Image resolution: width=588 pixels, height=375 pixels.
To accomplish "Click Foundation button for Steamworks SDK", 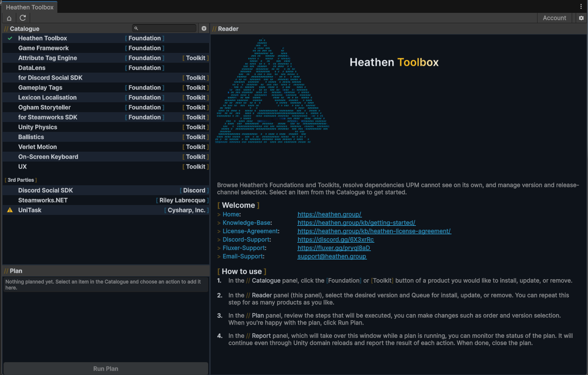I will click(144, 117).
